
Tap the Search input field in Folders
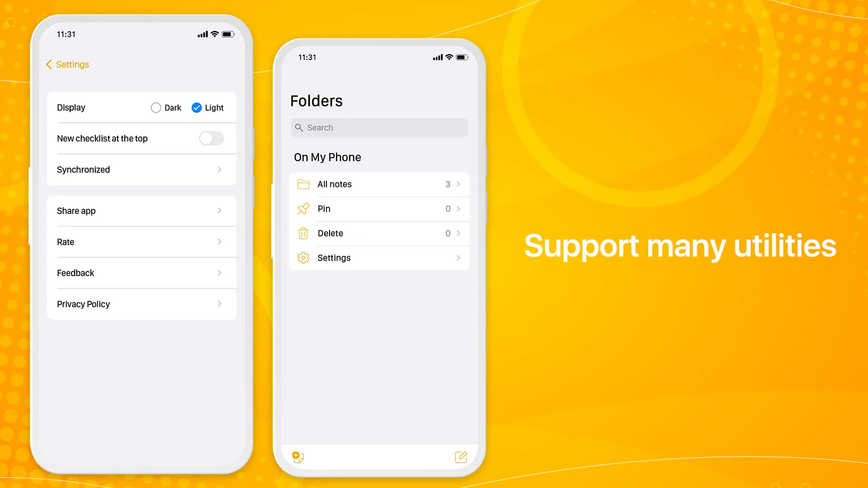coord(379,127)
